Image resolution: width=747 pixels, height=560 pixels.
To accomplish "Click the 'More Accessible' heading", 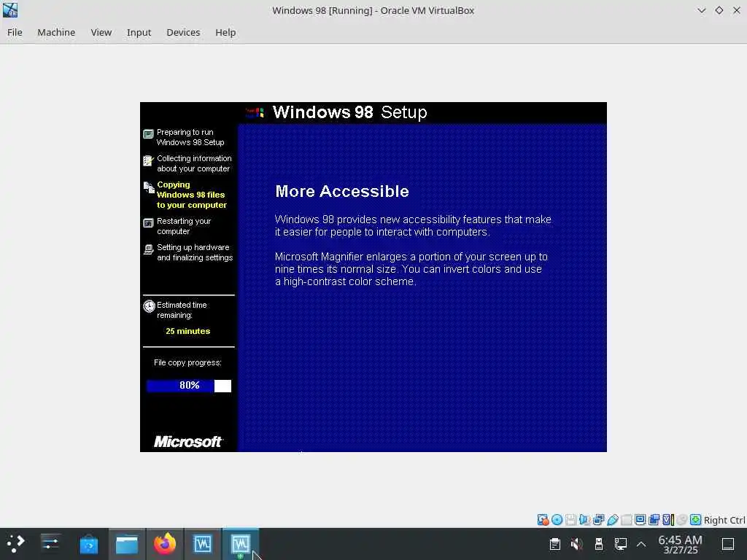I will click(342, 191).
